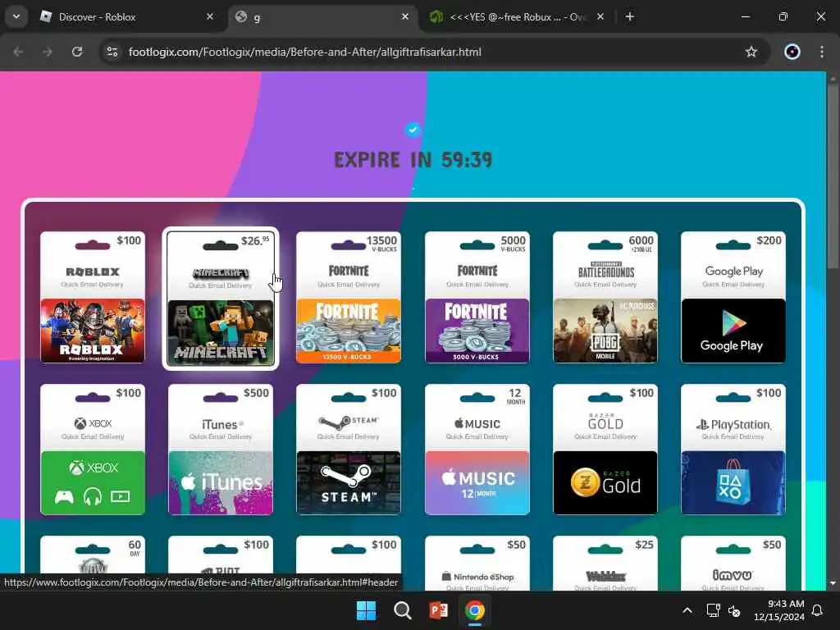The image size is (840, 630).
Task: Select the $100 Xbox gift card
Action: (92, 450)
